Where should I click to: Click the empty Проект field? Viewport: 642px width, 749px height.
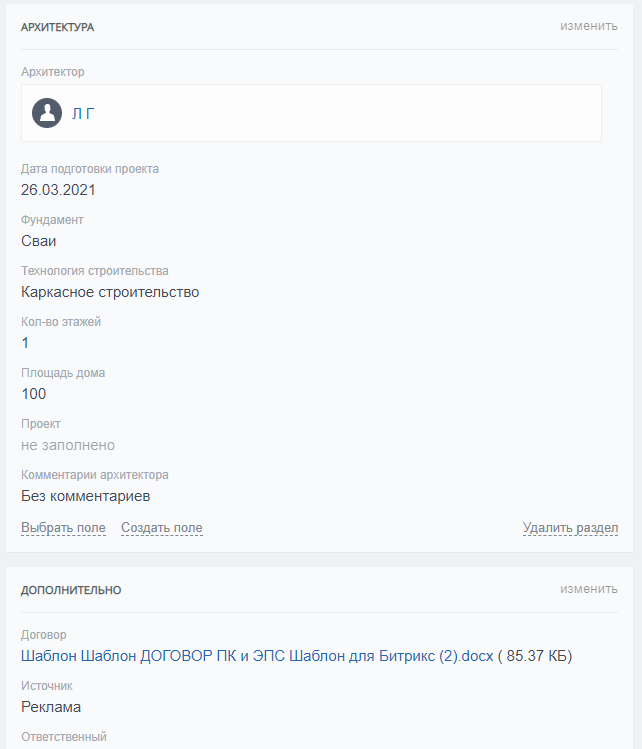pyautogui.click(x=68, y=445)
